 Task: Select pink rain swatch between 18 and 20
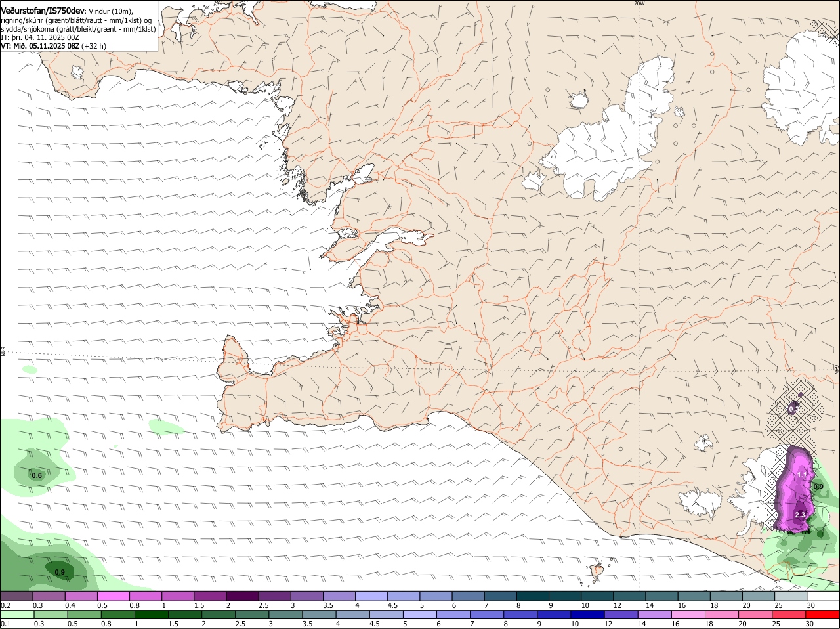[723, 615]
